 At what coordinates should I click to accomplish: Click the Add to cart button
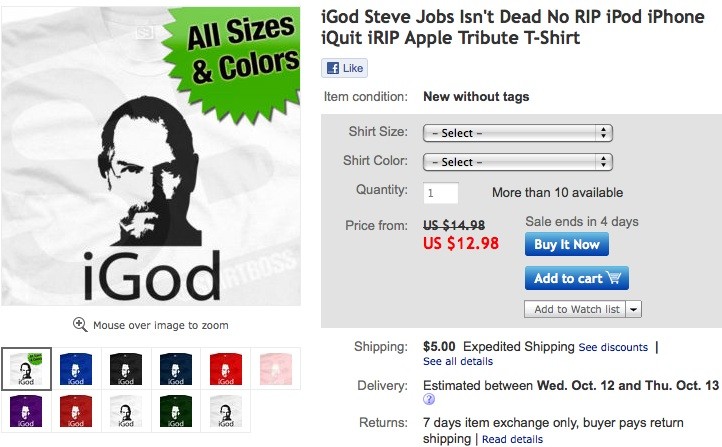(576, 278)
